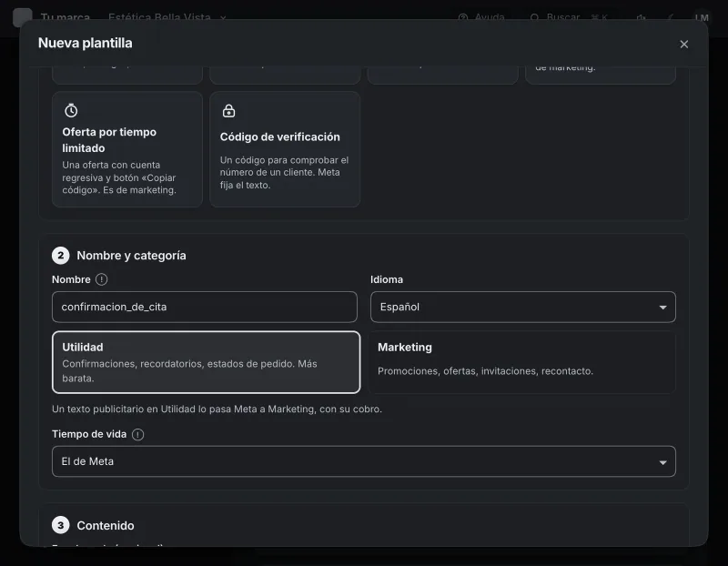Image resolution: width=728 pixels, height=566 pixels.
Task: Select the Utilidad category option
Action: point(207,362)
